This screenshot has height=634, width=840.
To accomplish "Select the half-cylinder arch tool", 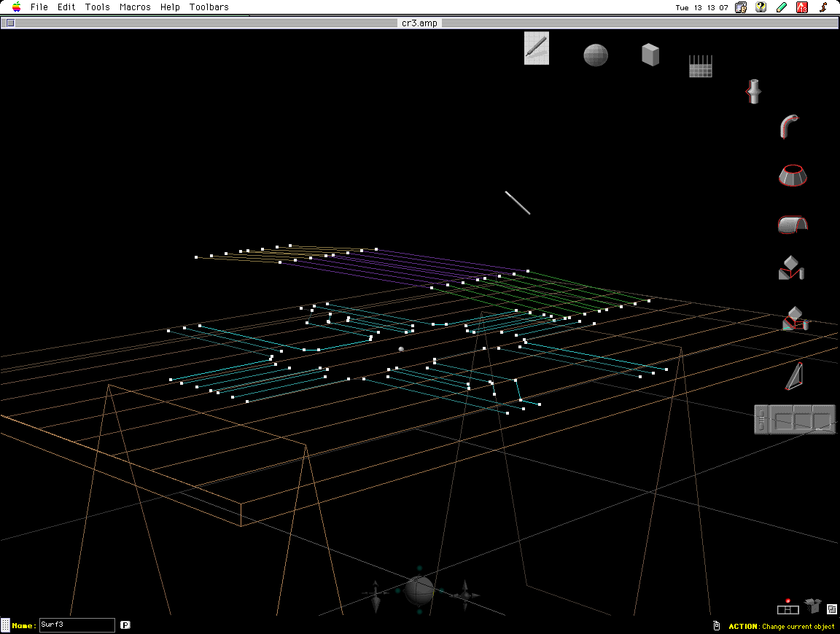I will (793, 224).
